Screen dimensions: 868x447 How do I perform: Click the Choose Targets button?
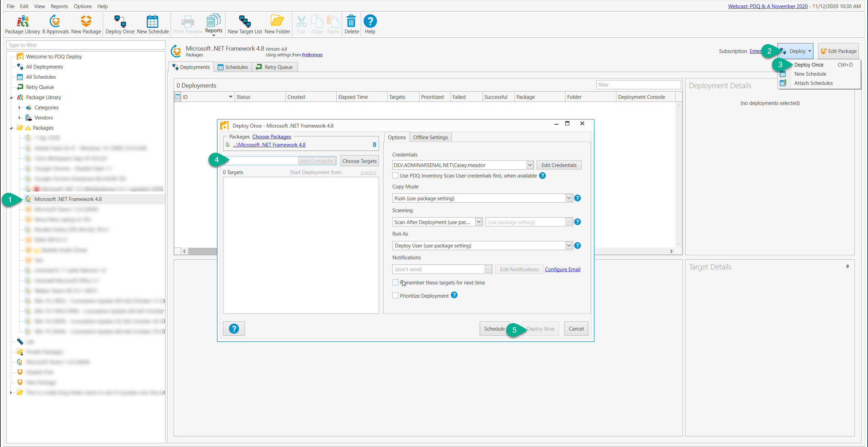coord(359,161)
